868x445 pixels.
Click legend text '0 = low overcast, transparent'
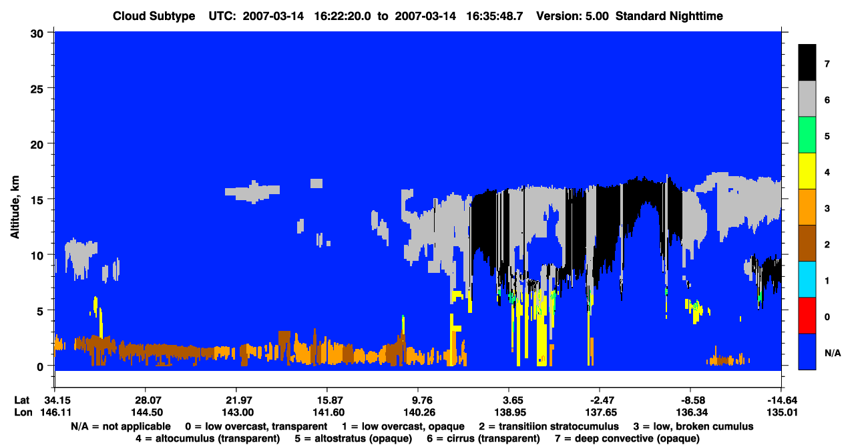click(256, 426)
